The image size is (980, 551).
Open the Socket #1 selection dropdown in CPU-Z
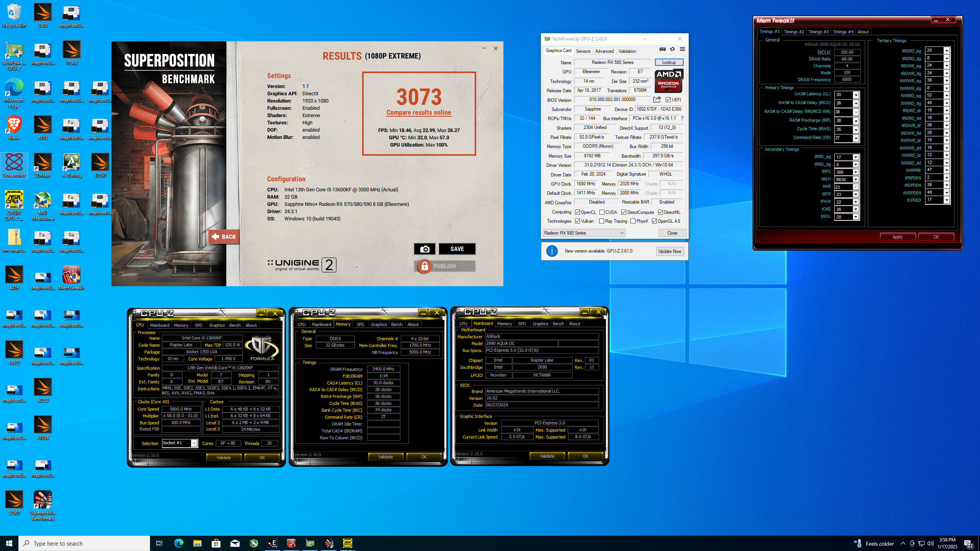point(194,443)
